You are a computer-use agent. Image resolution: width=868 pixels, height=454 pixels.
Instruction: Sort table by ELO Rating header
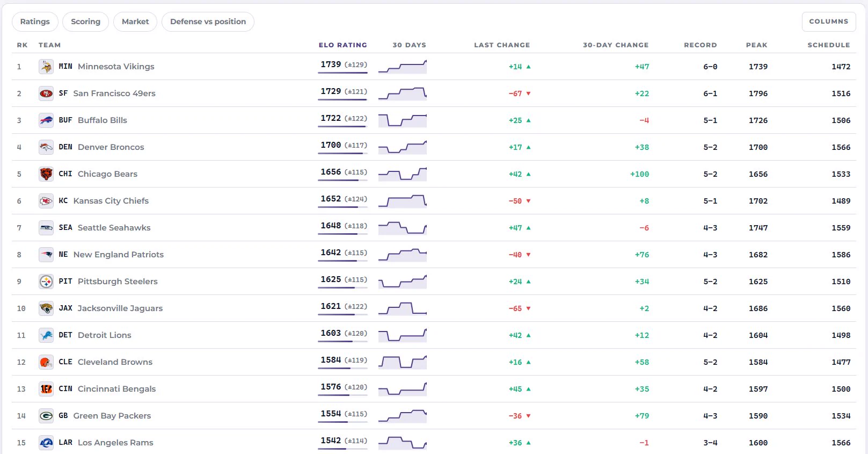343,45
